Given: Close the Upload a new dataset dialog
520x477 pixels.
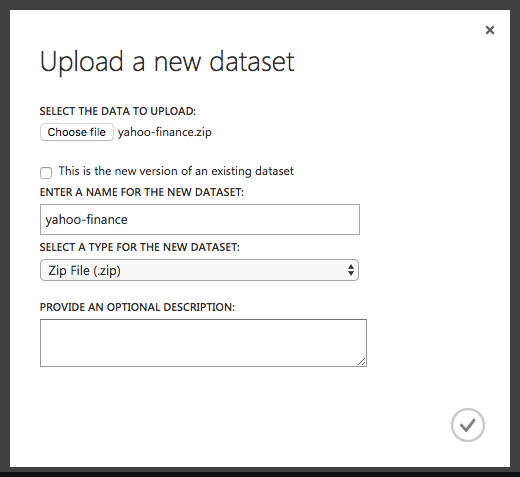Looking at the screenshot, I should click(x=490, y=30).
